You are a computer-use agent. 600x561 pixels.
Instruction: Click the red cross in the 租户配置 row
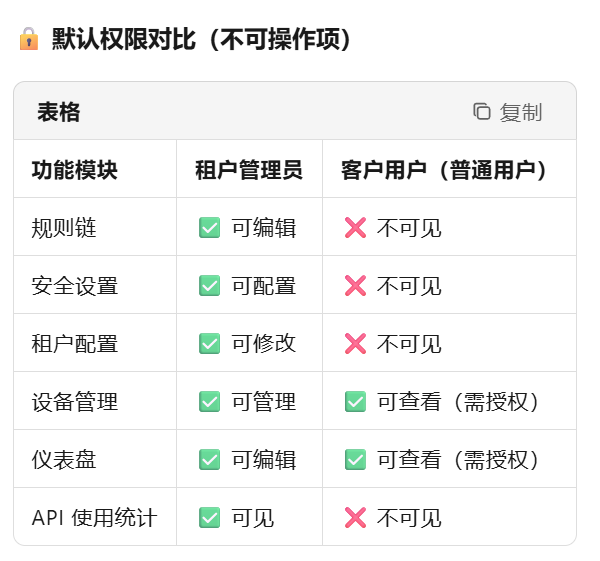[355, 344]
